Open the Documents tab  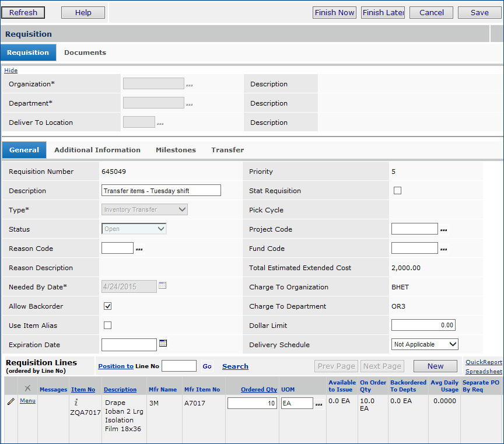click(85, 53)
